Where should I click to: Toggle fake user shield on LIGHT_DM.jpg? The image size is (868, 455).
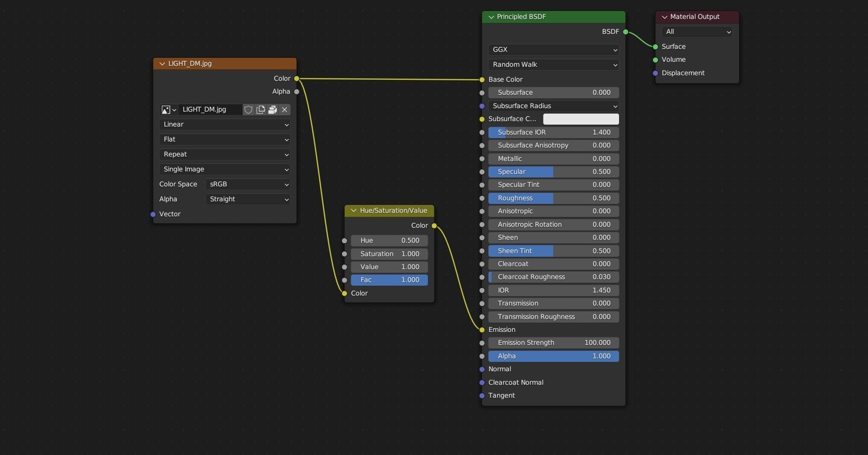click(x=248, y=110)
